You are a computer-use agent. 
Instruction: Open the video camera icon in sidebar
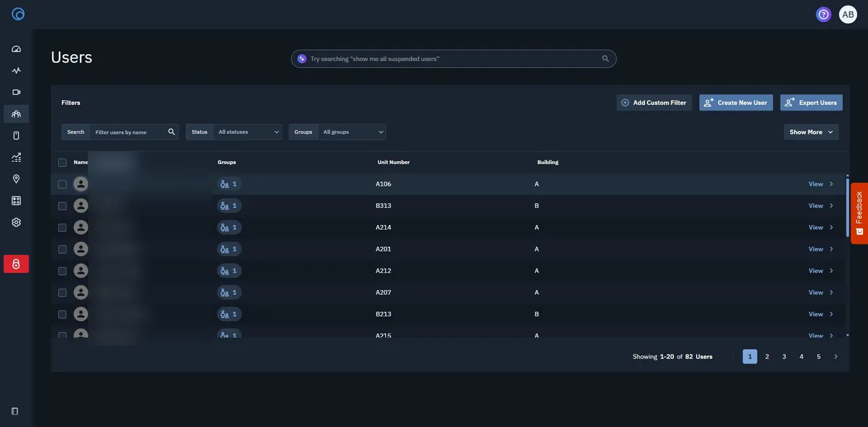click(x=16, y=92)
